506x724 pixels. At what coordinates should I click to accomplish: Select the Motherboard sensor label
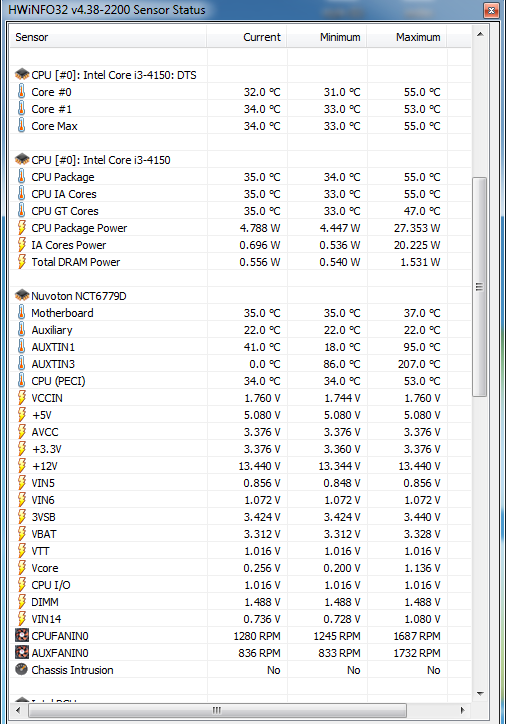pos(62,313)
